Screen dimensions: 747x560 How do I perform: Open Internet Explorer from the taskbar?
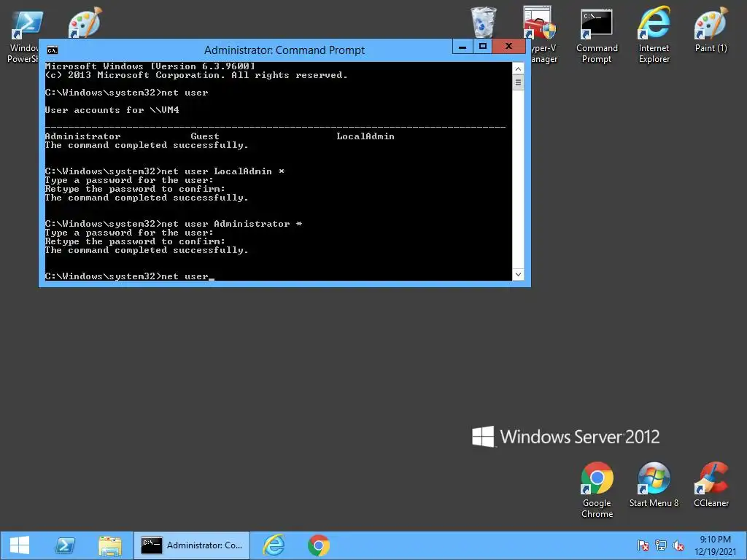pyautogui.click(x=274, y=545)
